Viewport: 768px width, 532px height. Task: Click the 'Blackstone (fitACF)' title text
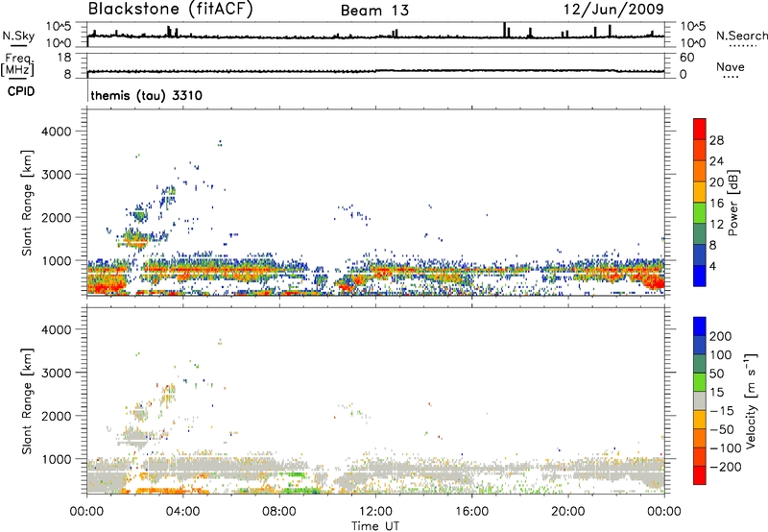coord(171,9)
